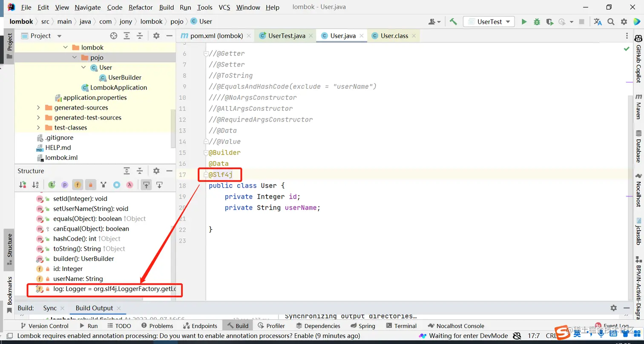Toggle show lambdas in Structure
644x344 pixels.
pos(129,185)
